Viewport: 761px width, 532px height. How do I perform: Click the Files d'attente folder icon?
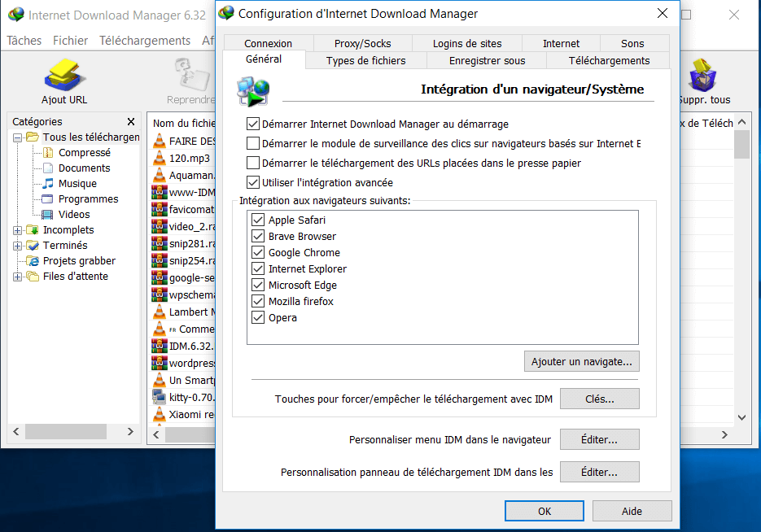coord(33,277)
